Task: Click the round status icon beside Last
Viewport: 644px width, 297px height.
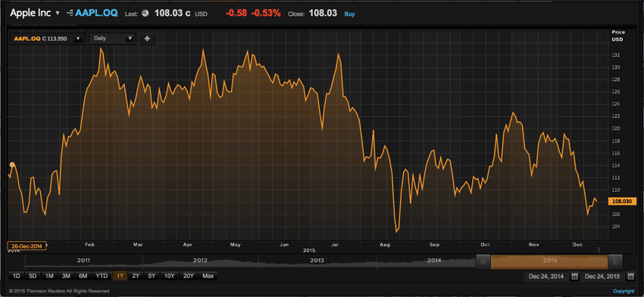Action: click(x=145, y=14)
